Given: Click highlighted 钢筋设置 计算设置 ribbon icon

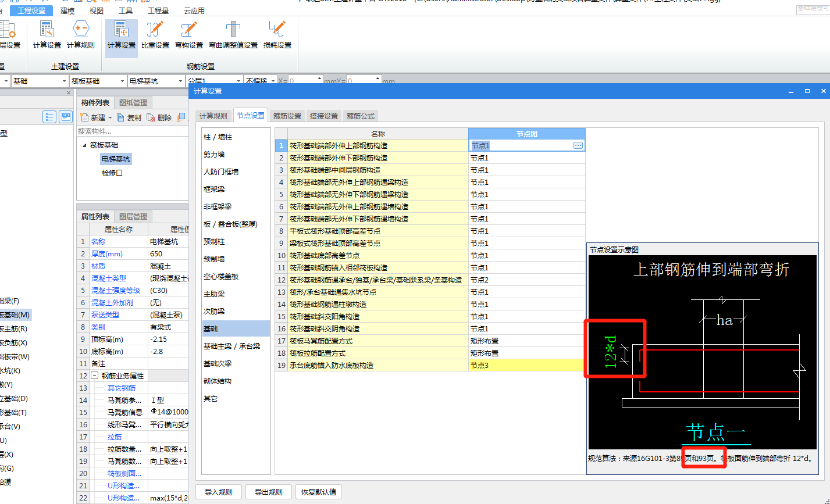Looking at the screenshot, I should [x=121, y=29].
